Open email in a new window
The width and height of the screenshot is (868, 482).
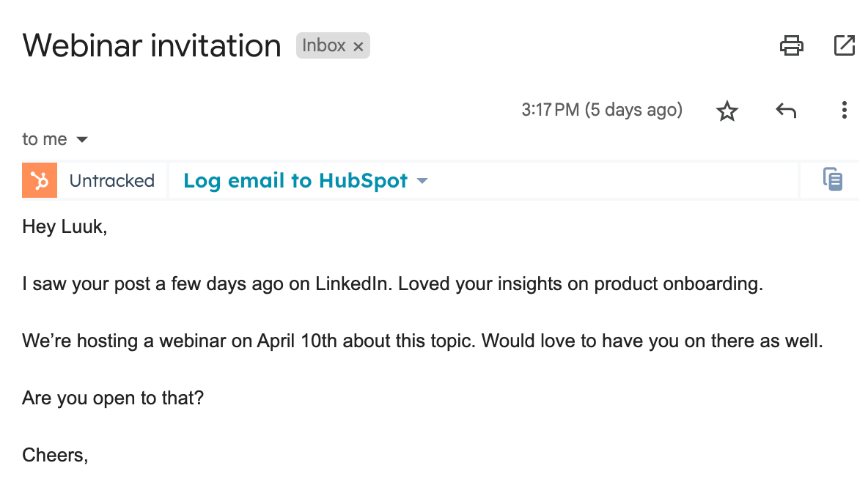click(845, 46)
